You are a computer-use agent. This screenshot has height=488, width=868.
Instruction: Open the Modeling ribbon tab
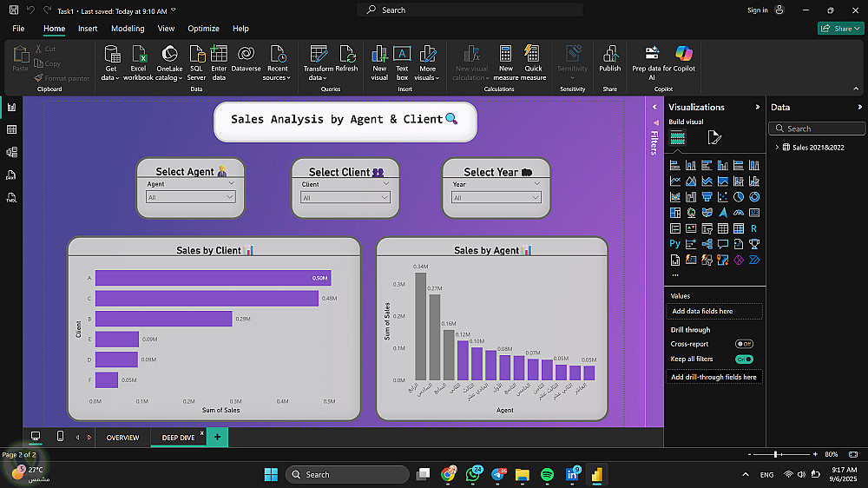click(128, 29)
